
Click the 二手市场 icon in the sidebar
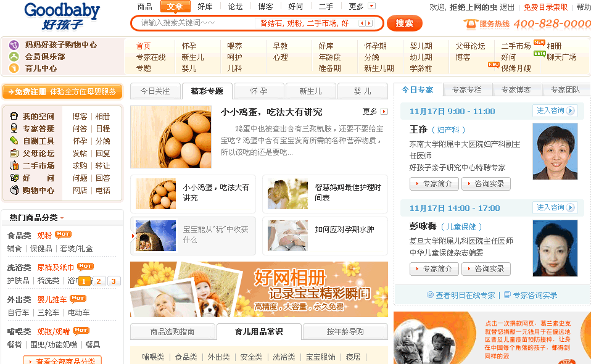pos(14,165)
